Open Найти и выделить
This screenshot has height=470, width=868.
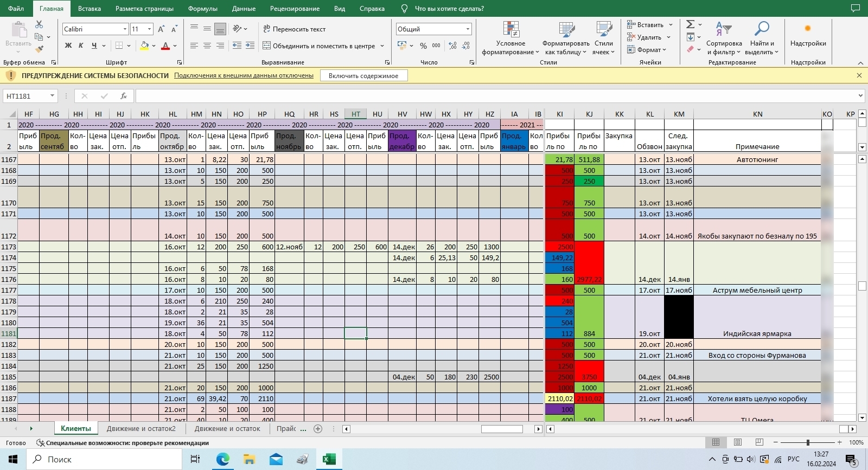[x=762, y=38]
